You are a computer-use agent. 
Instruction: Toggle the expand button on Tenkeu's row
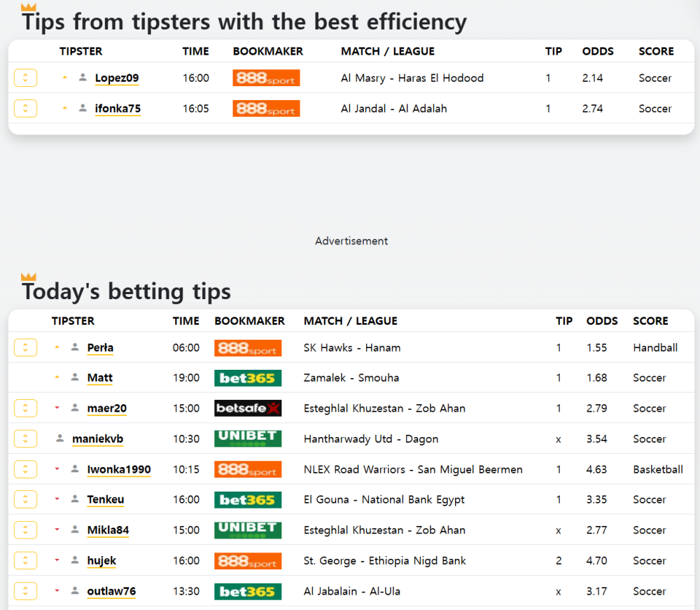25,499
